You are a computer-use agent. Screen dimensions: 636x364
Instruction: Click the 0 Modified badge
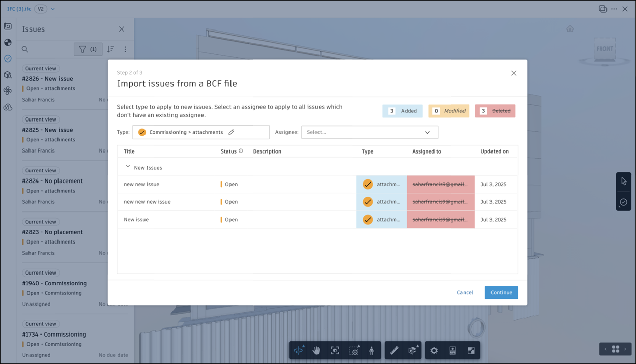[x=449, y=111]
